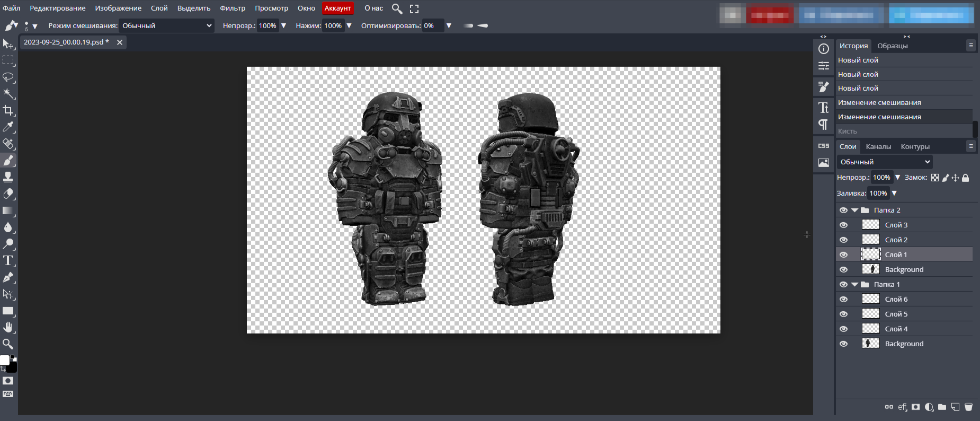
Task: Open the Properties sliders panel icon
Action: [x=824, y=66]
